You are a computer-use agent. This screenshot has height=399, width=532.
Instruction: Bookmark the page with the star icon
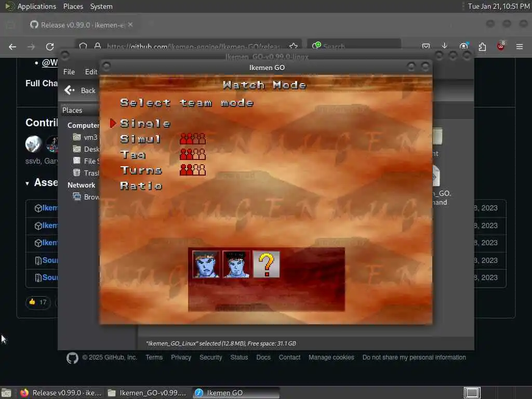point(294,46)
